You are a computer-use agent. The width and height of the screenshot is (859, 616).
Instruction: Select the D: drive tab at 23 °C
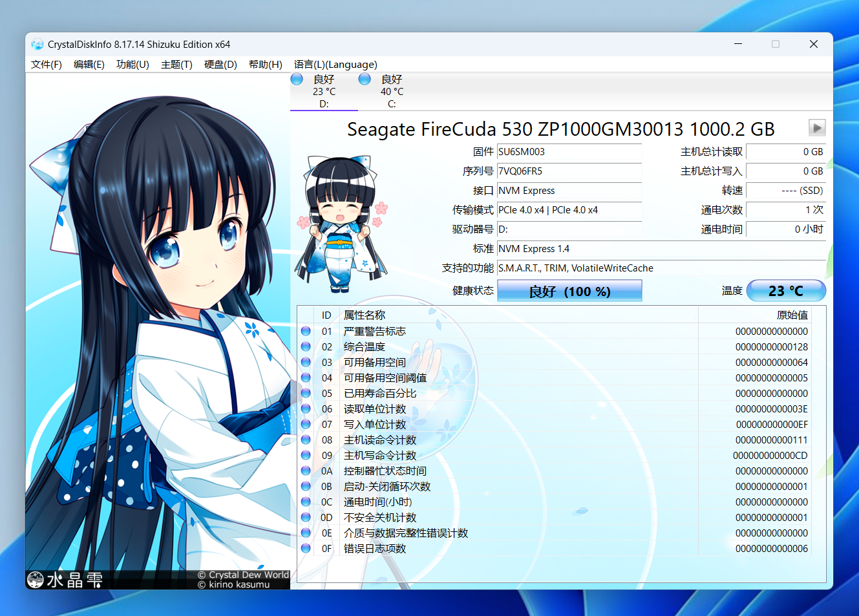click(x=324, y=92)
